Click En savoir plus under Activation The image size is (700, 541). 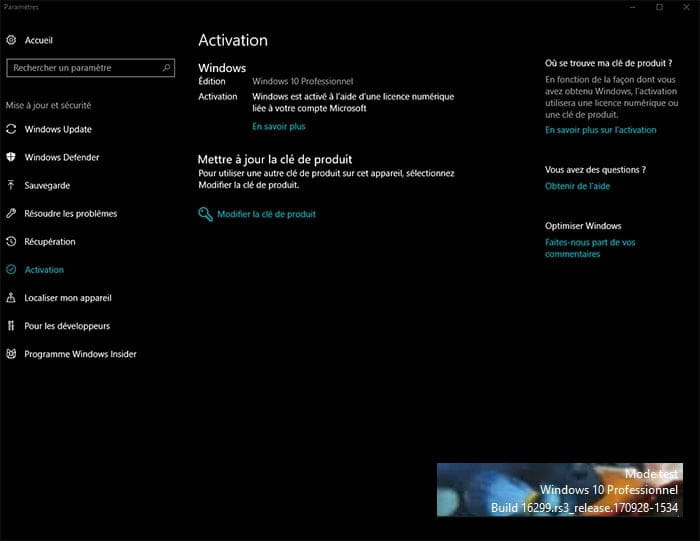(279, 126)
